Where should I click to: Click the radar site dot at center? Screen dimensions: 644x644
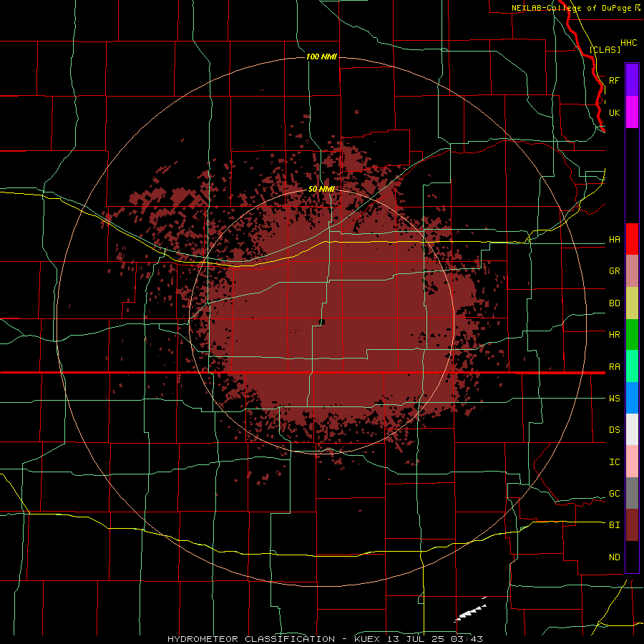pos(322,321)
